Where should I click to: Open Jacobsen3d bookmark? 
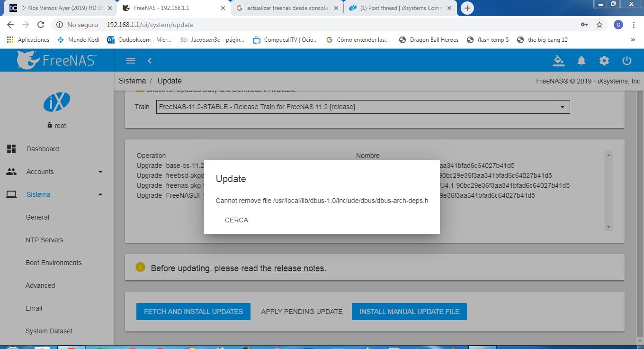212,40
